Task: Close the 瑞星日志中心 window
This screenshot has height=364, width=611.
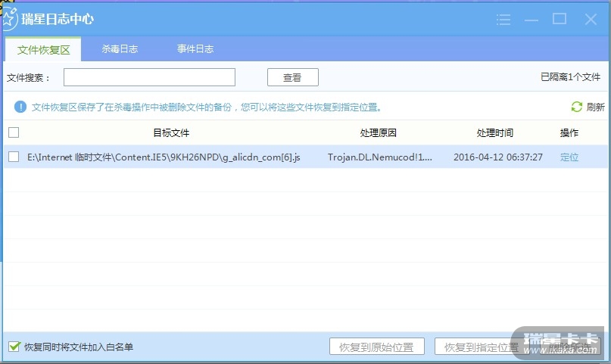Action: pos(591,19)
